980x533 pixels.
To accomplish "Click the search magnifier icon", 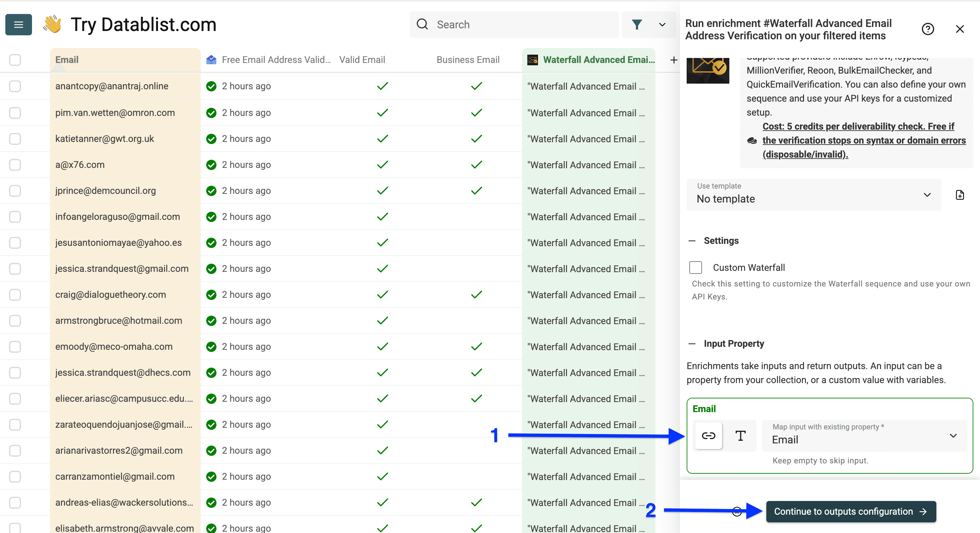I will (422, 24).
